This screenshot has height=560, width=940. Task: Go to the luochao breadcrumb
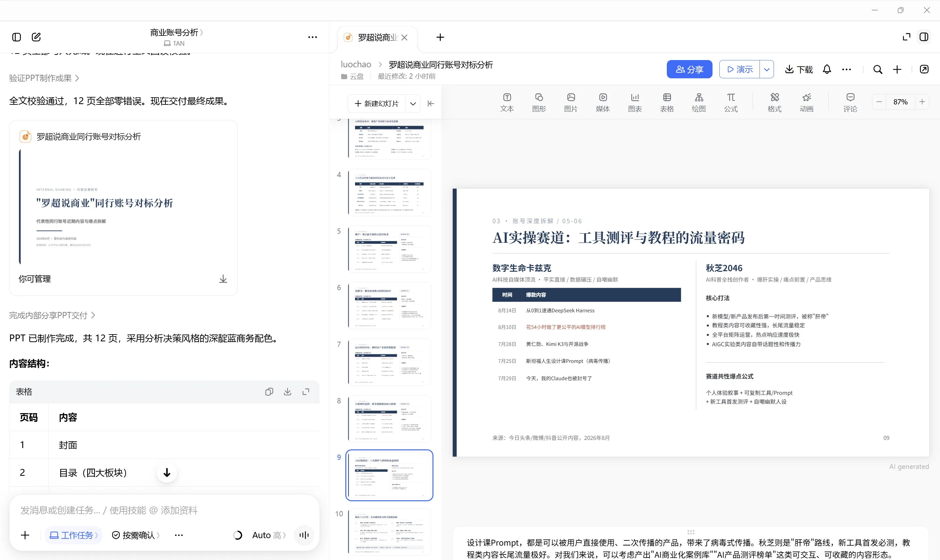click(356, 65)
